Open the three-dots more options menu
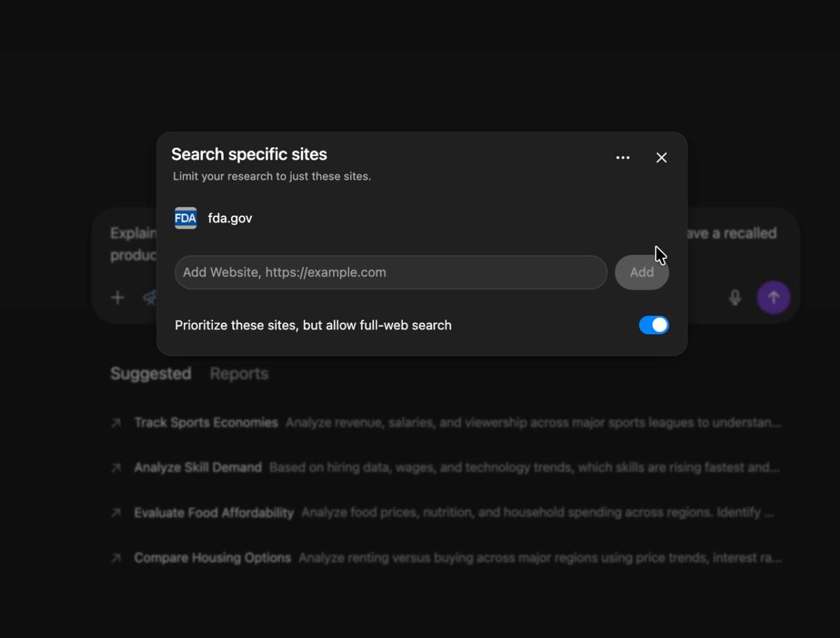 point(622,158)
